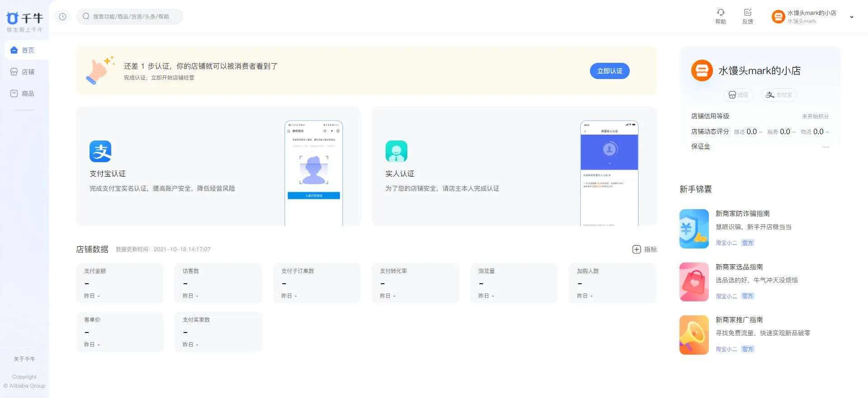Click the 实人认证 card title
The height and width of the screenshot is (398, 868).
click(400, 174)
